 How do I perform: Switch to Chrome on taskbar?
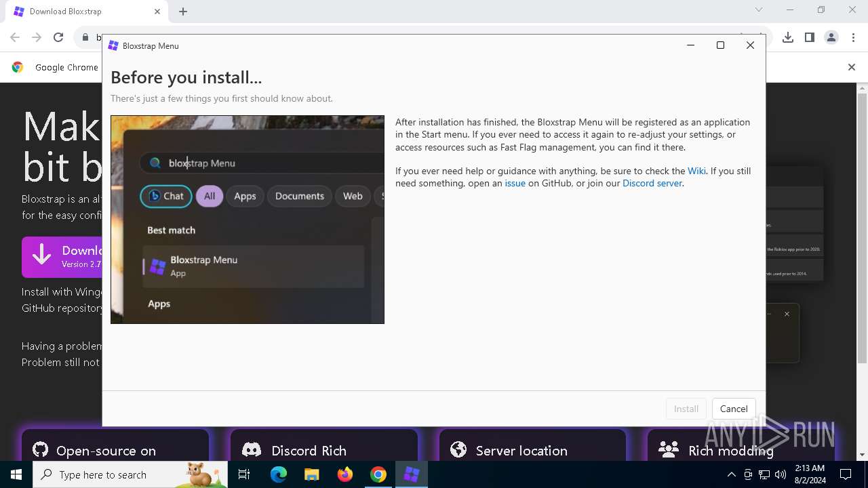378,474
